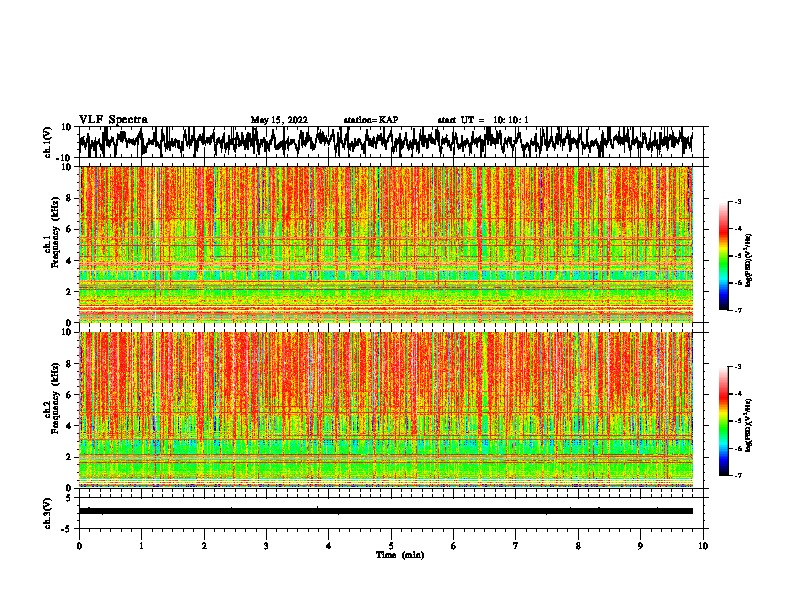
Task: Click the 4 kHz tick on ch.1 axis
Action: [69, 261]
